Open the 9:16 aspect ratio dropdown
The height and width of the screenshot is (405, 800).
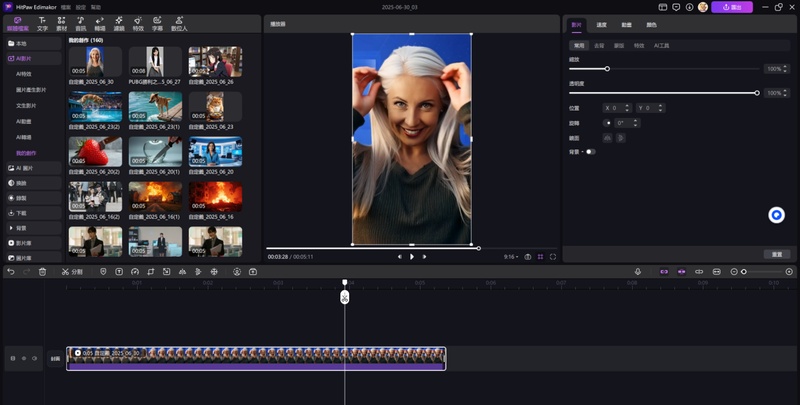pos(511,257)
